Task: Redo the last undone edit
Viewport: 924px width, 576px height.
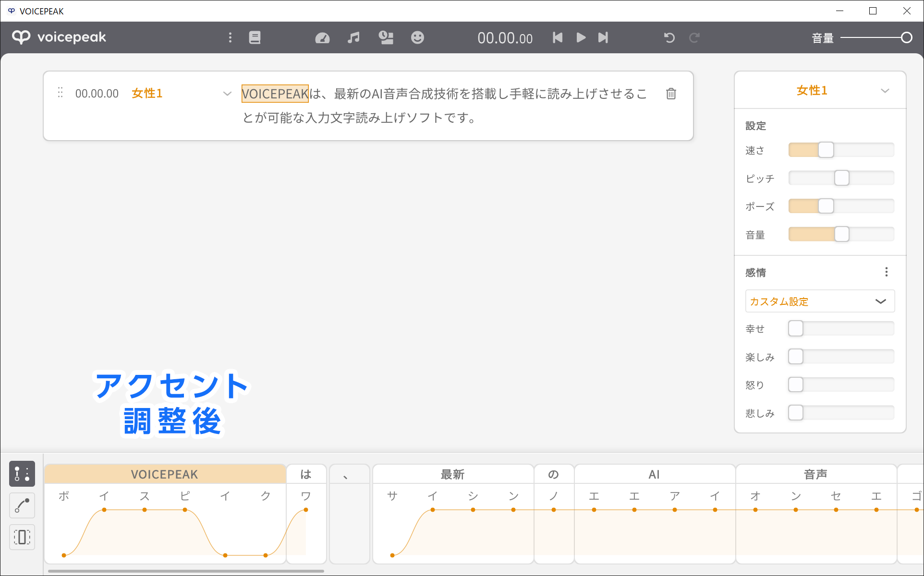Action: [x=694, y=37]
